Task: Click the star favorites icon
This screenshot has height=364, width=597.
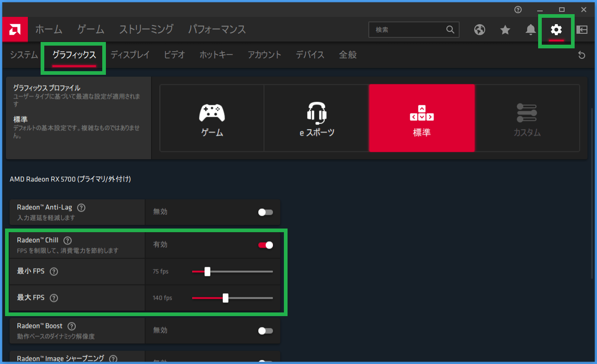Action: pos(505,30)
